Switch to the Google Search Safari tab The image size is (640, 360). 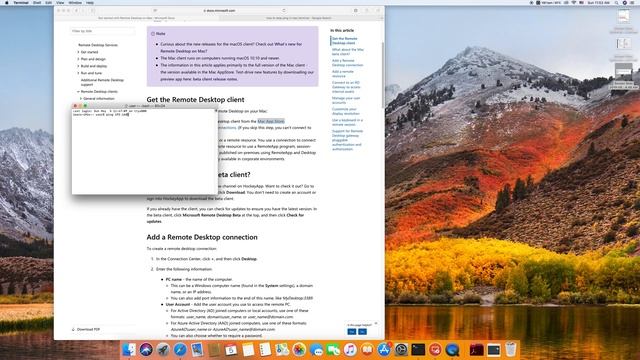point(299,18)
